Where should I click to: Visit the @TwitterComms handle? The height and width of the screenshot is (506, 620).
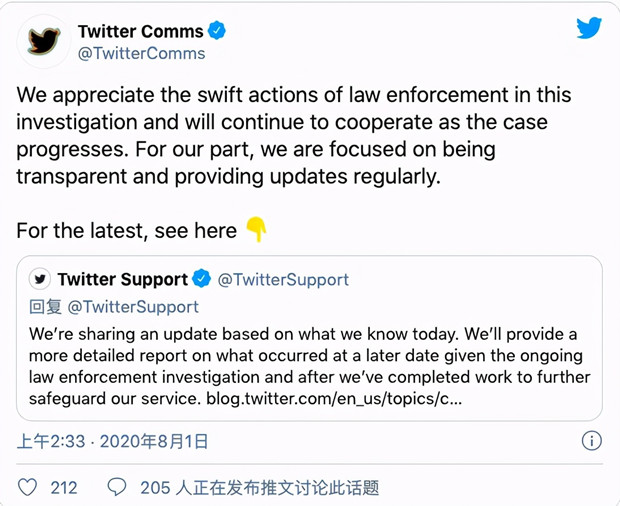[x=142, y=53]
